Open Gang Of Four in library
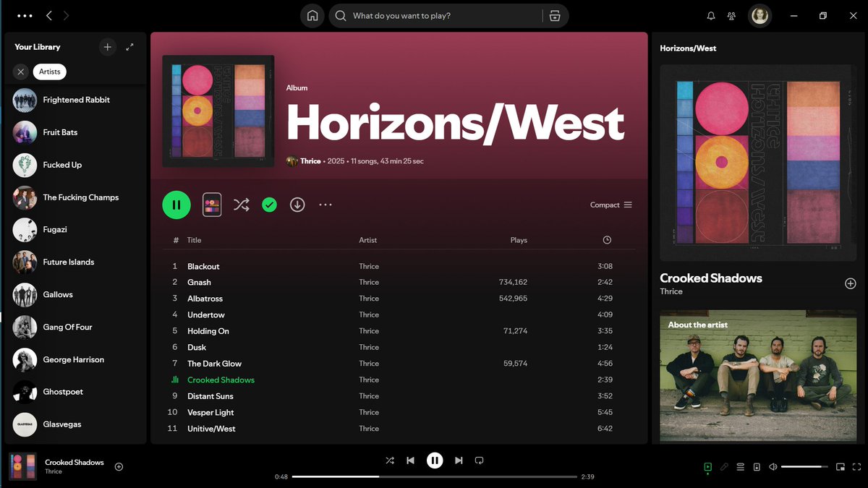 76,328
